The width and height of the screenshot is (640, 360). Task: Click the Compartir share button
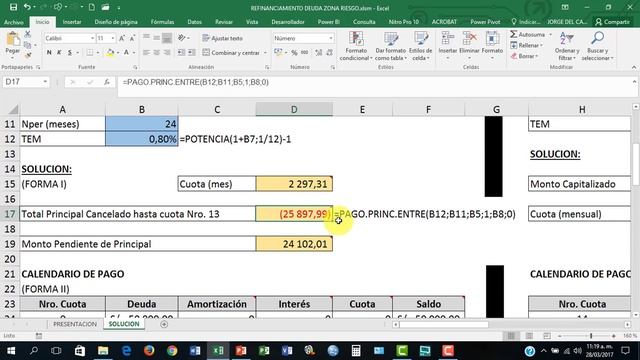point(612,22)
